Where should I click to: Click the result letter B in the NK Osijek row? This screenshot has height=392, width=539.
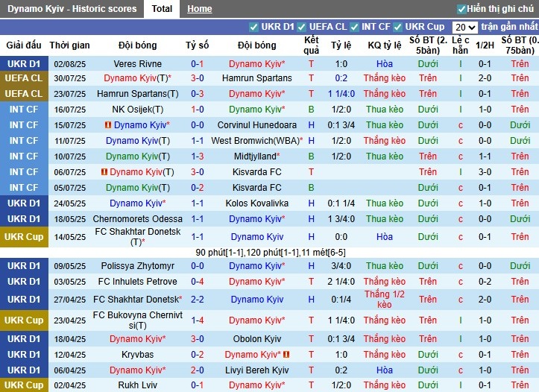coord(311,110)
